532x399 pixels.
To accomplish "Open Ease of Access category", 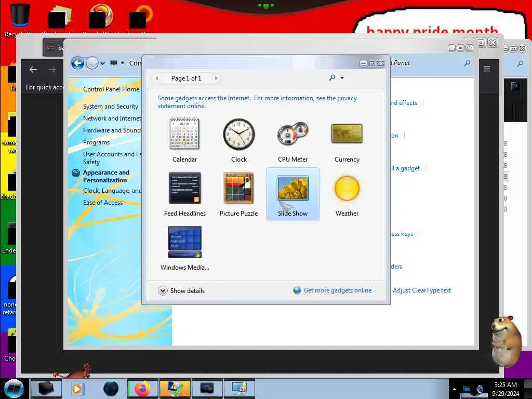I will [103, 203].
